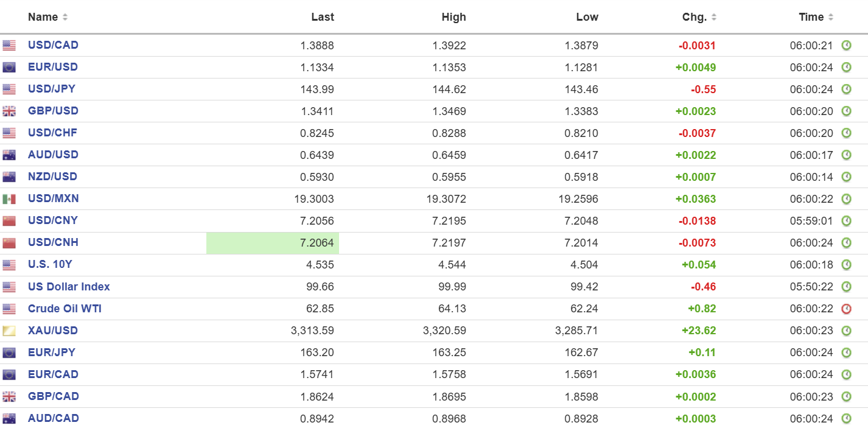868x428 pixels.
Task: Click the UK flag icon beside GBP/USD
Action: click(9, 111)
